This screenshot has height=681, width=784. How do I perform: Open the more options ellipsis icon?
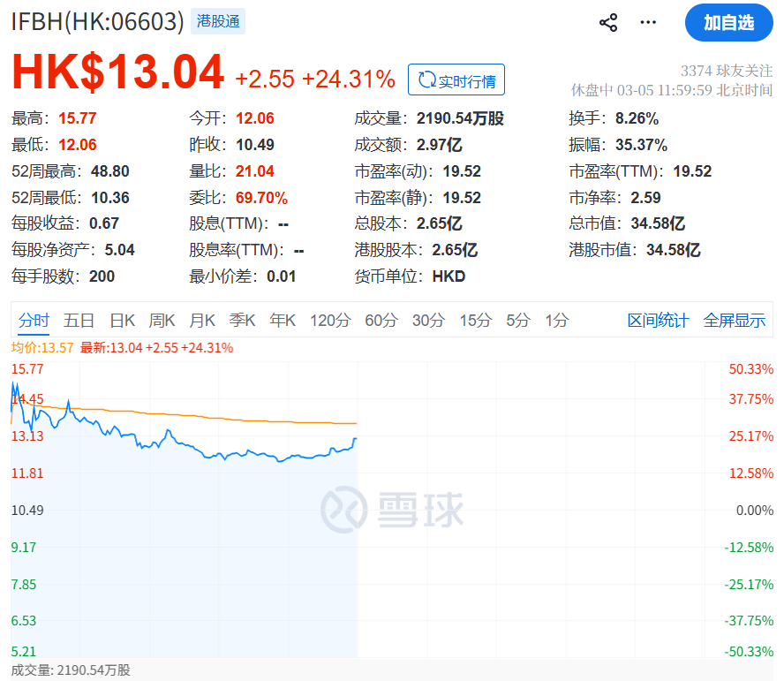tap(647, 22)
